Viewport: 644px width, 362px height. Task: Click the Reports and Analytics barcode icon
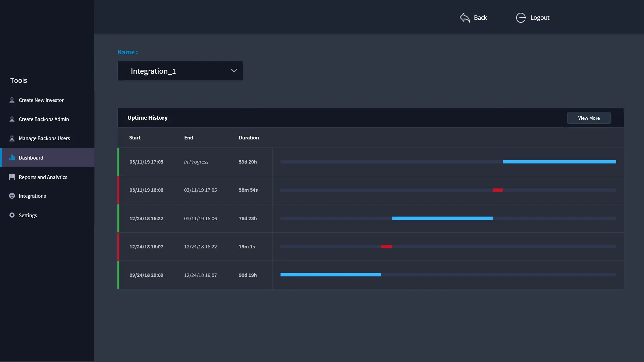tap(12, 177)
